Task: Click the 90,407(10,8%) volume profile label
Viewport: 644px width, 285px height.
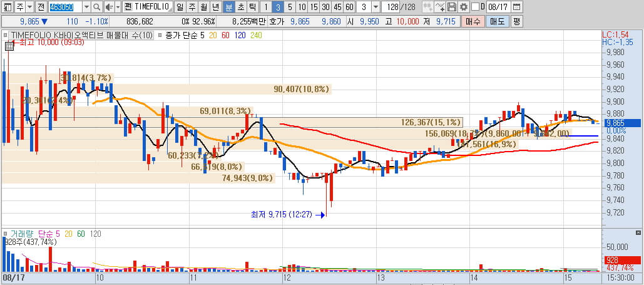Action: pos(302,89)
